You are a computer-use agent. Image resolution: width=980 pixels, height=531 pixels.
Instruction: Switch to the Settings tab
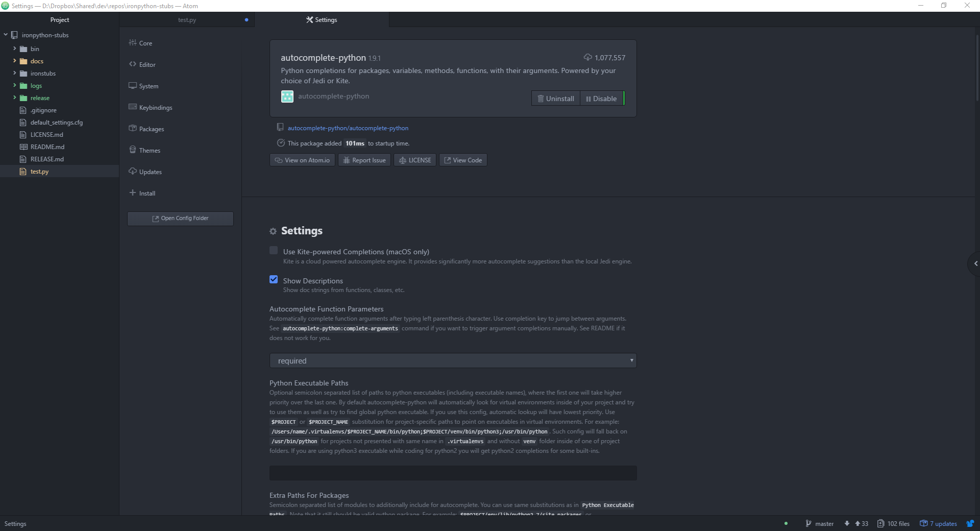click(x=322, y=20)
